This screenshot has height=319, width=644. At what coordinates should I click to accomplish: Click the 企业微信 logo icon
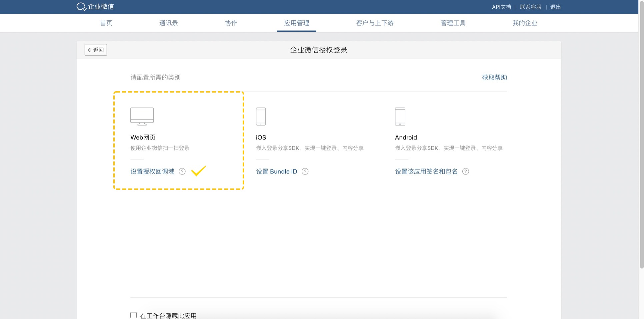pos(81,7)
